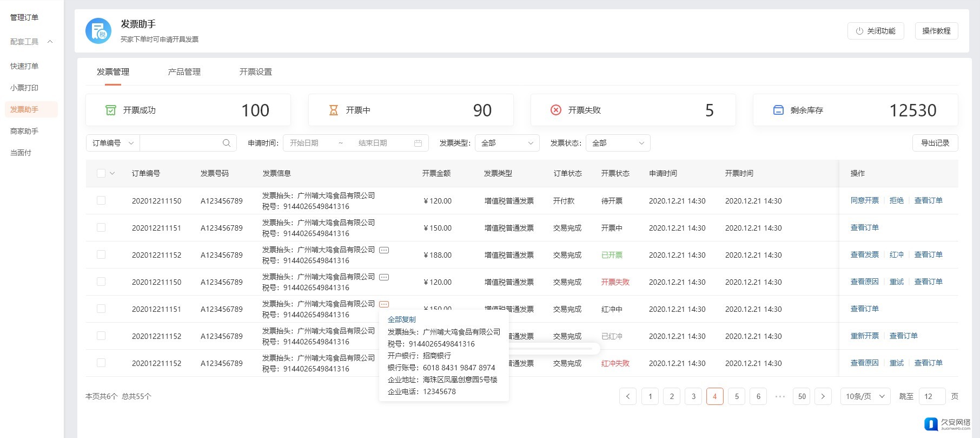
Task: Open the 订单编号 search type dropdown
Action: 112,143
